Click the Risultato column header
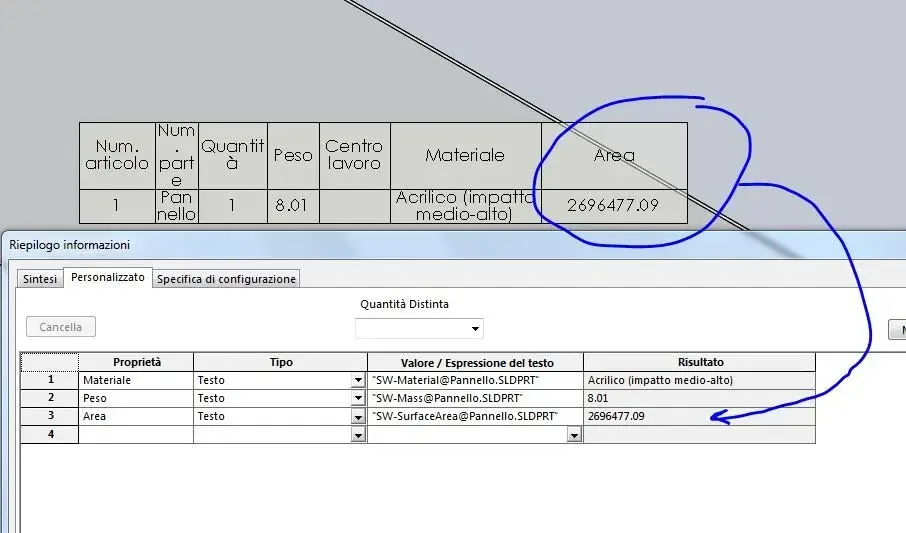Screen dimensions: 906x533 tap(700, 362)
